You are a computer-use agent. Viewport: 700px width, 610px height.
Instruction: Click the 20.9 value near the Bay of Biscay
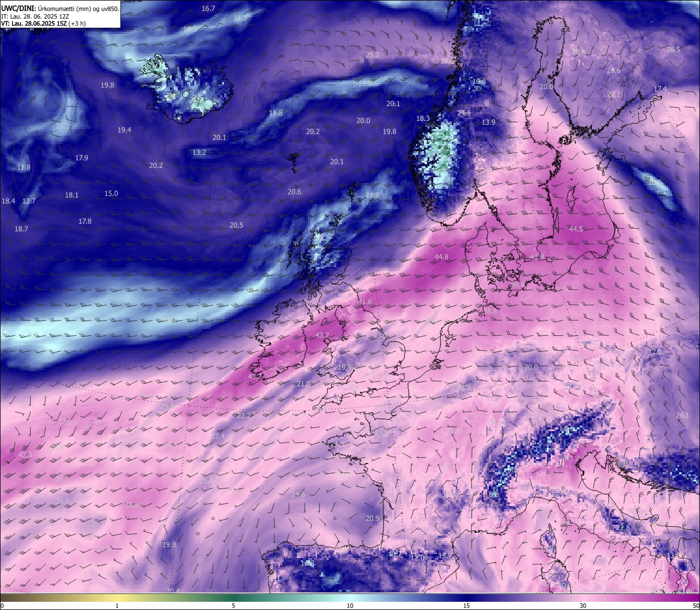pos(372,518)
